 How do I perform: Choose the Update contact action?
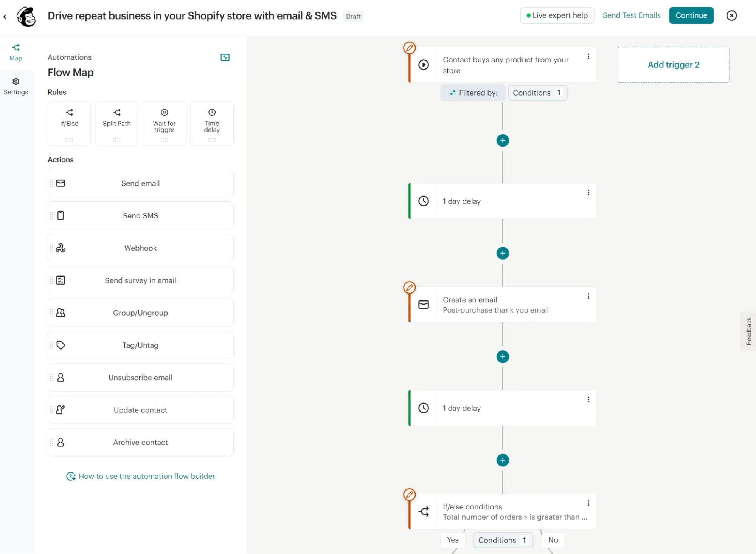pos(141,410)
